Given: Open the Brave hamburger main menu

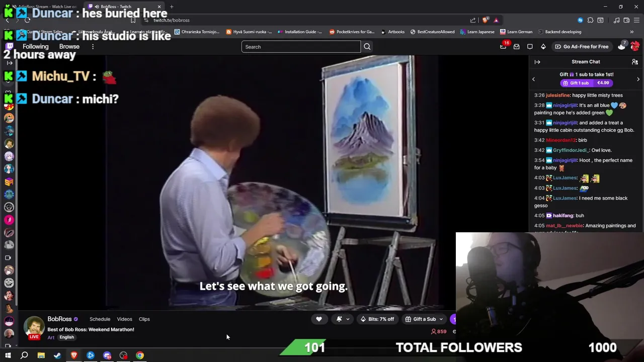Looking at the screenshot, I should click(636, 20).
